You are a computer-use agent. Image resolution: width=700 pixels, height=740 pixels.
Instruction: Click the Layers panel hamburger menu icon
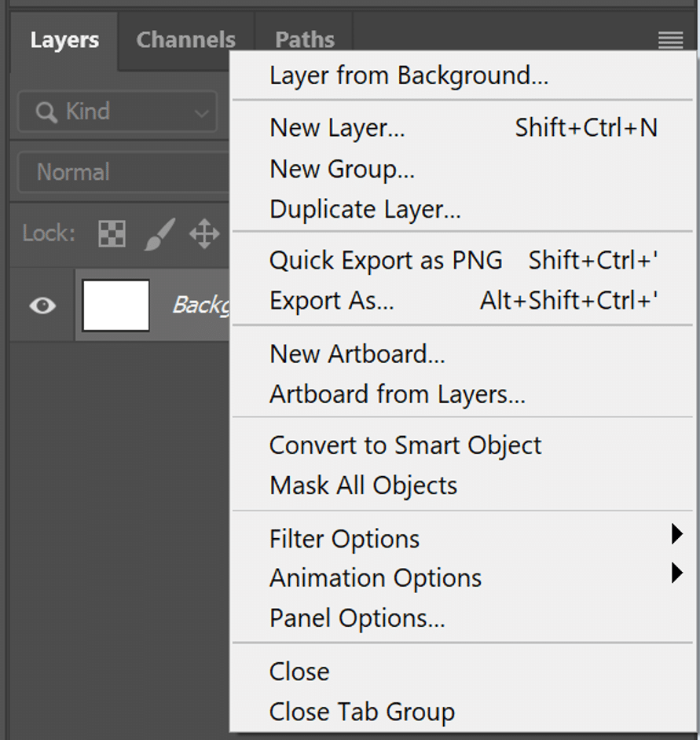670,40
